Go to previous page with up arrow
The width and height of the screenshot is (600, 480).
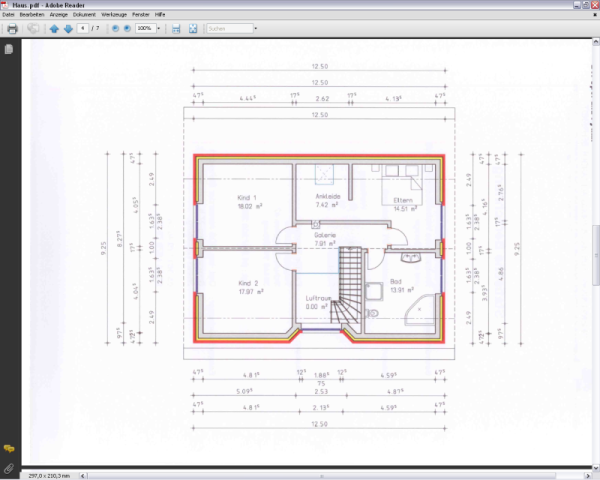tap(55, 29)
